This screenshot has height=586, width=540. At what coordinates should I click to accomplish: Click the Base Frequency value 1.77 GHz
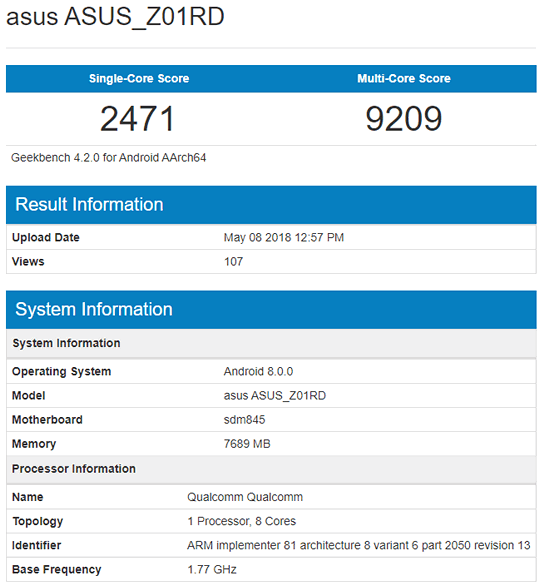pyautogui.click(x=212, y=570)
